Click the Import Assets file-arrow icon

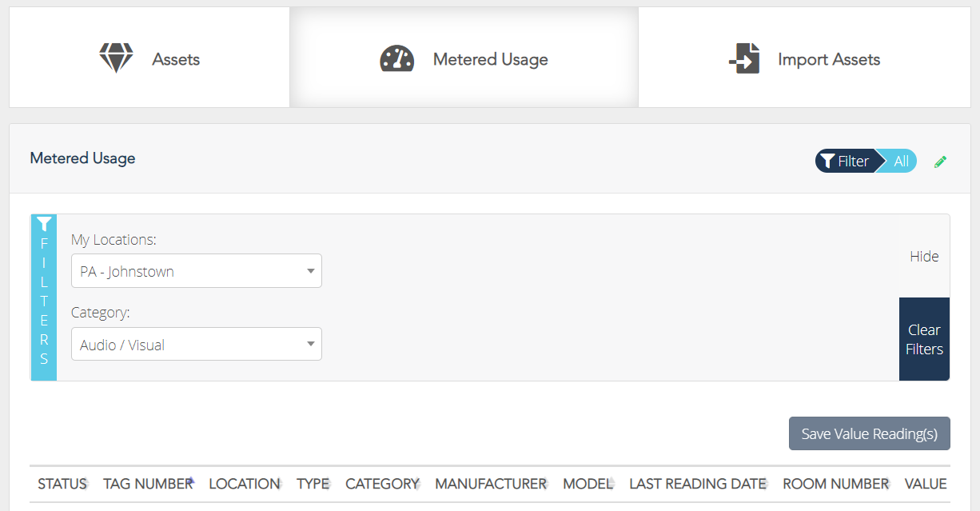tap(744, 58)
